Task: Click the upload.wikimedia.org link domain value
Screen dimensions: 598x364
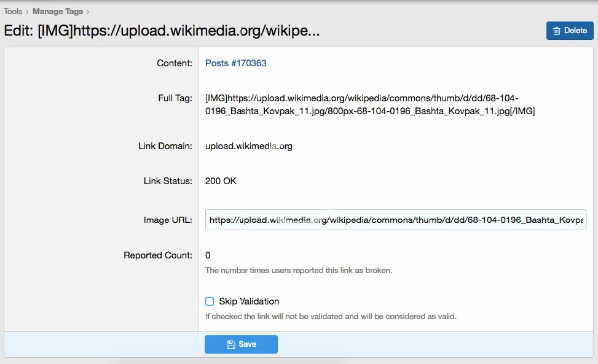Action: click(249, 146)
